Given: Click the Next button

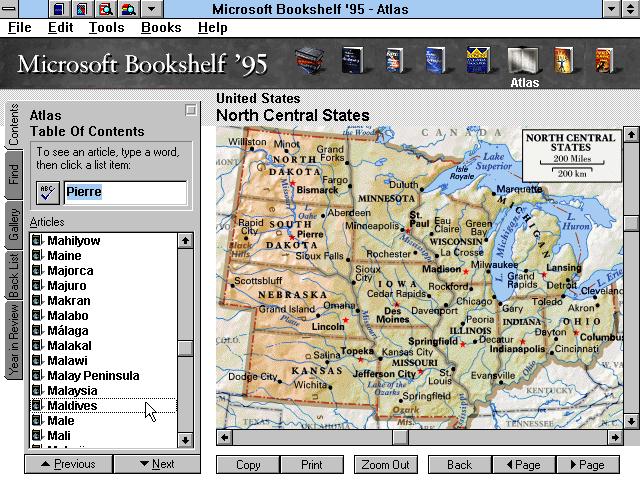Looking at the screenshot, I should [x=157, y=464].
